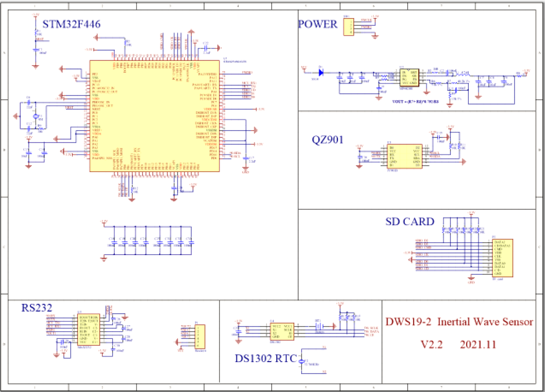The height and width of the screenshot is (392, 545).
Task: Click the POWER section heading
Action: pos(317,24)
